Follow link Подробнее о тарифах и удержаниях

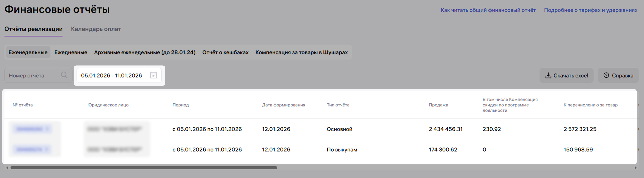pos(591,10)
